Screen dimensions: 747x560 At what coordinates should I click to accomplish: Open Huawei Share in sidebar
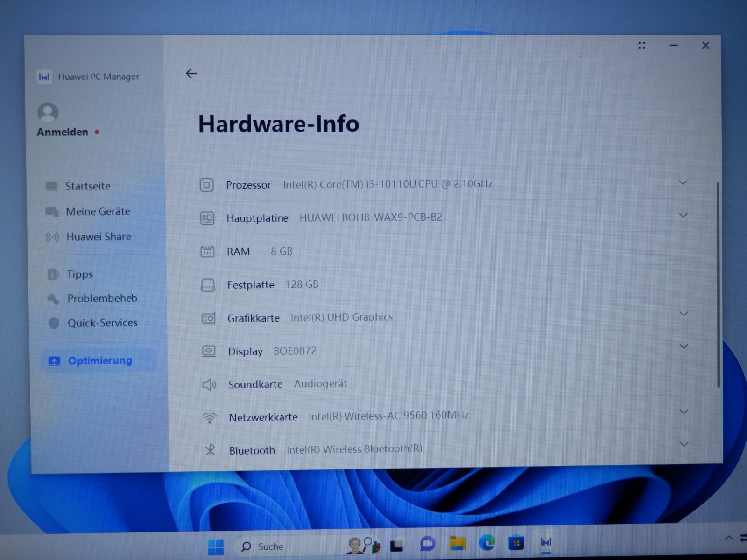coord(98,237)
